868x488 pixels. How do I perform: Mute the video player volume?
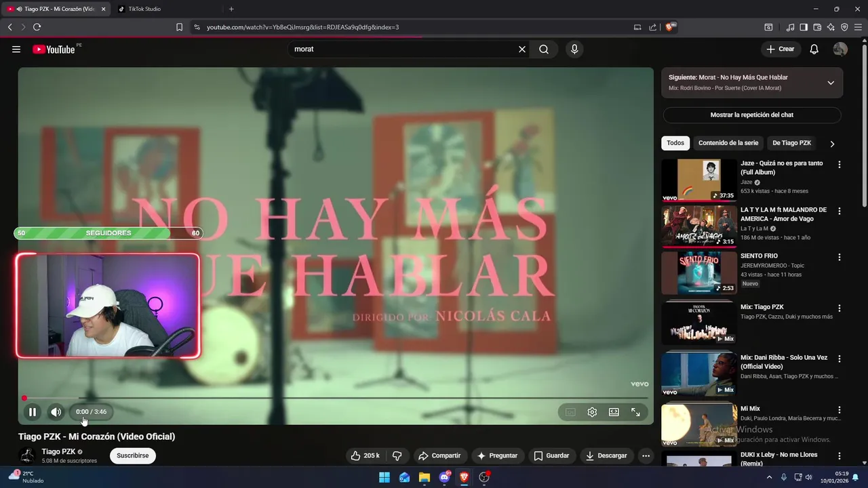pyautogui.click(x=56, y=411)
